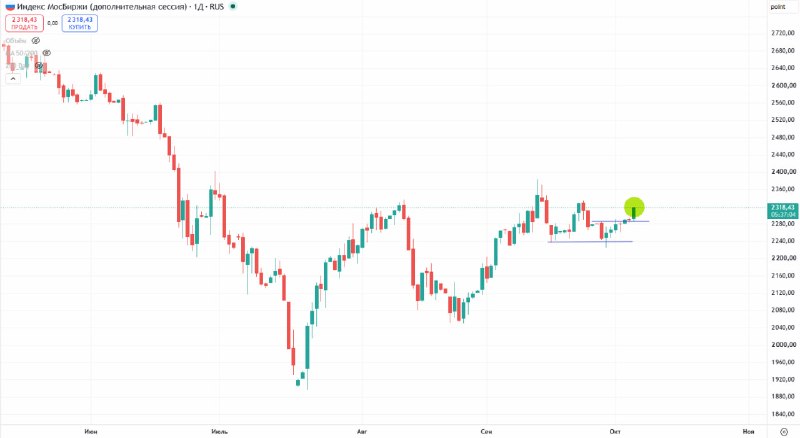Toggle the eye icon of the third indicator
The height and width of the screenshot is (438, 800).
[x=39, y=65]
